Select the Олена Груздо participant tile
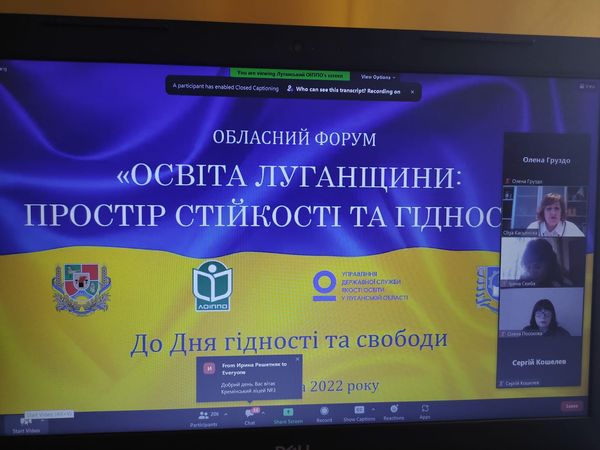This screenshot has height=450, width=600. point(546,159)
